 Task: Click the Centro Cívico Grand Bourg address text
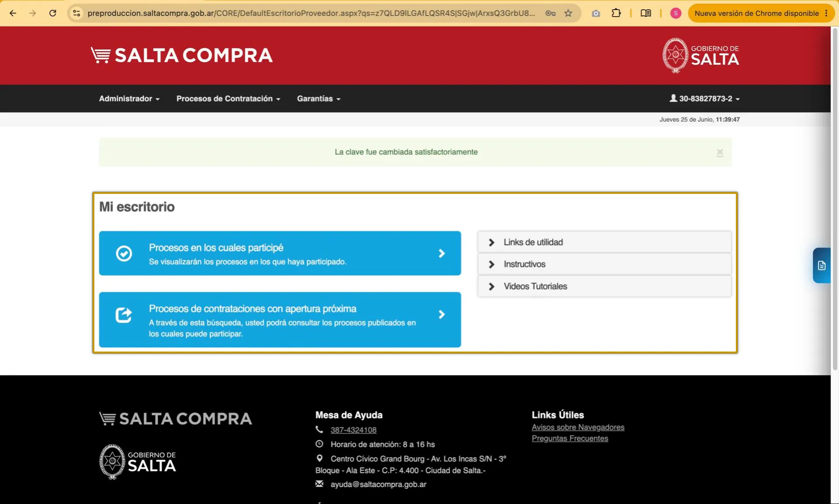coord(411,464)
